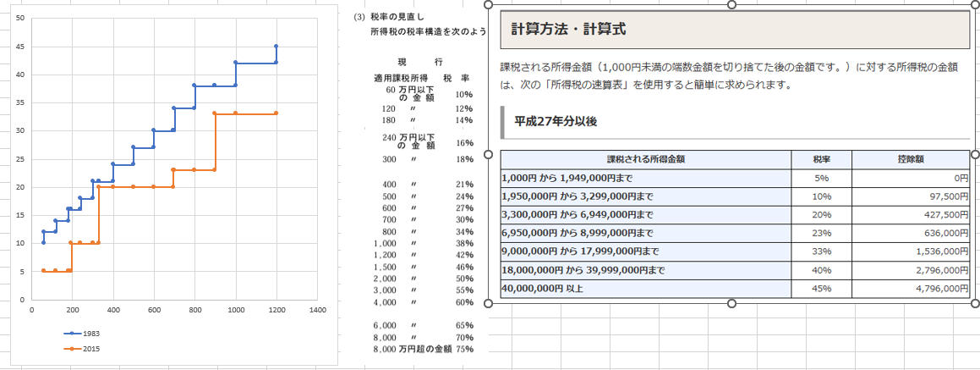Click the 税率 table header
The image size is (980, 370).
[821, 159]
